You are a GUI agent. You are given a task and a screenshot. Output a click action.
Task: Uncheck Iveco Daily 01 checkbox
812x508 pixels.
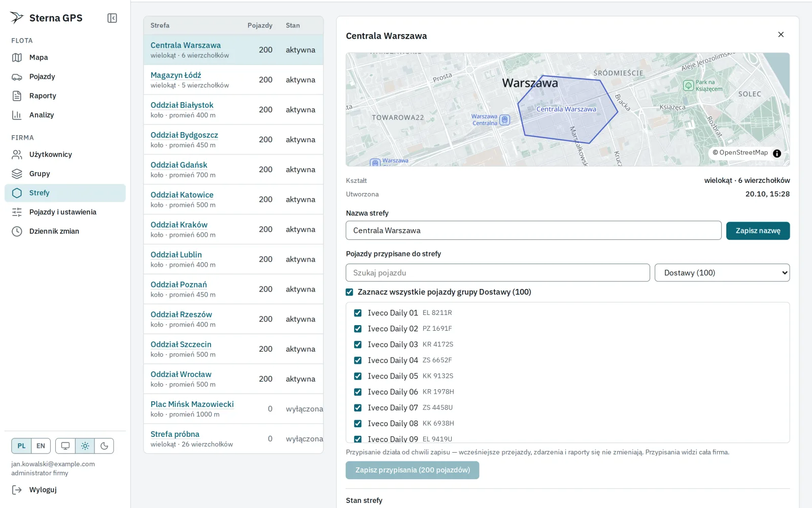pyautogui.click(x=358, y=313)
